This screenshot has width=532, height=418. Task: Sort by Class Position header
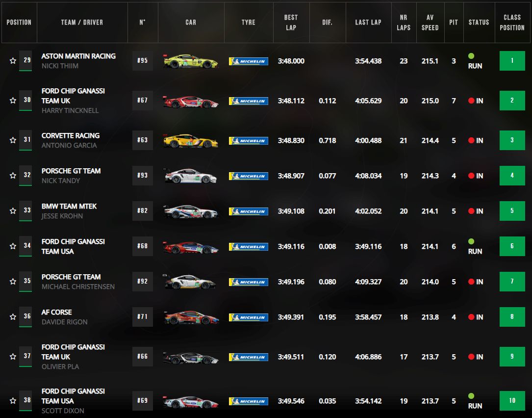512,23
